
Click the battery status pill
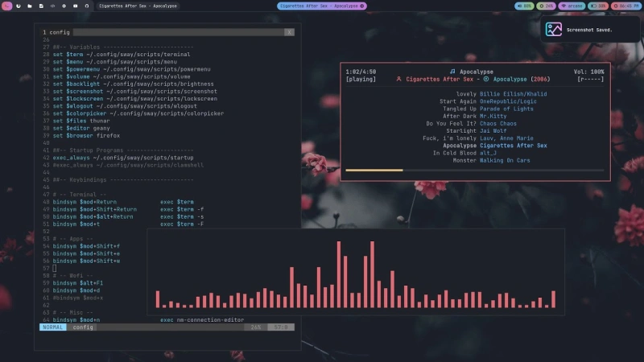597,6
